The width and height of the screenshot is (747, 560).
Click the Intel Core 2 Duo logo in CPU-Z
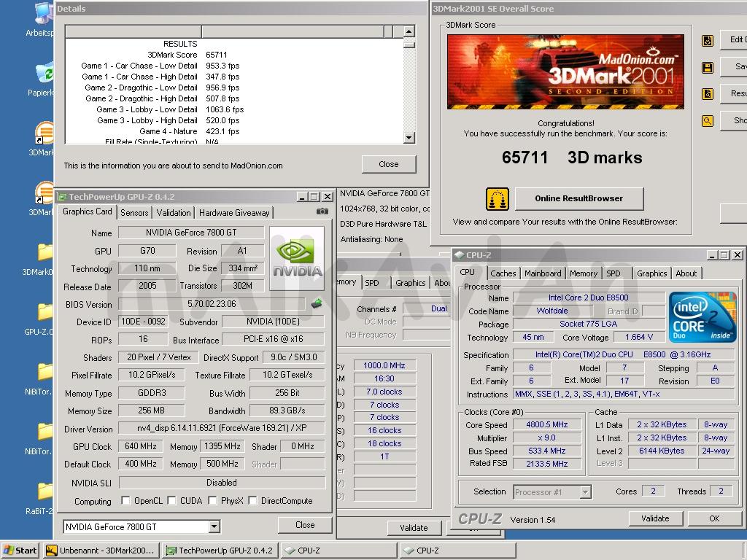(703, 316)
